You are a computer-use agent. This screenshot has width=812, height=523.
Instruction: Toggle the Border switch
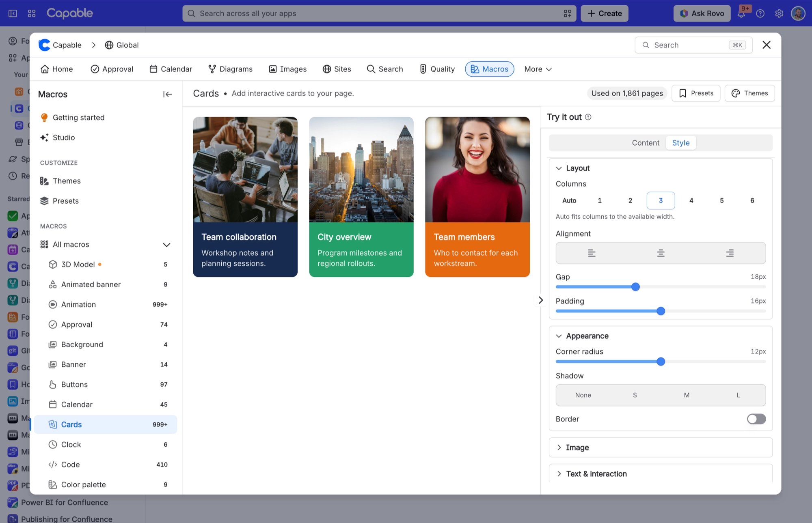pyautogui.click(x=756, y=419)
